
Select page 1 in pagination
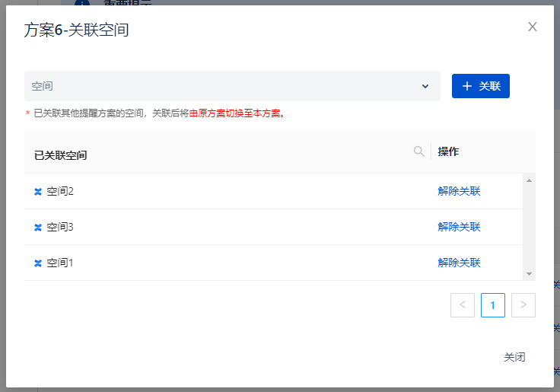point(493,305)
